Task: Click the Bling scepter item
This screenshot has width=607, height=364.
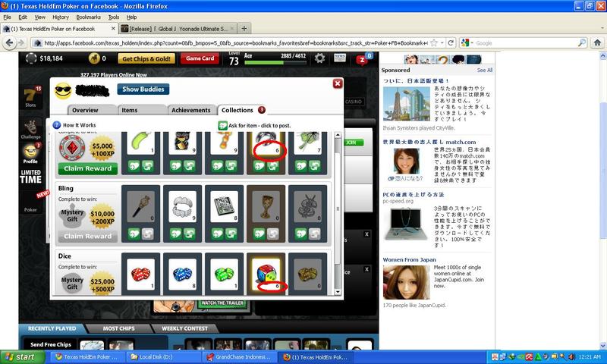Action: (140, 206)
